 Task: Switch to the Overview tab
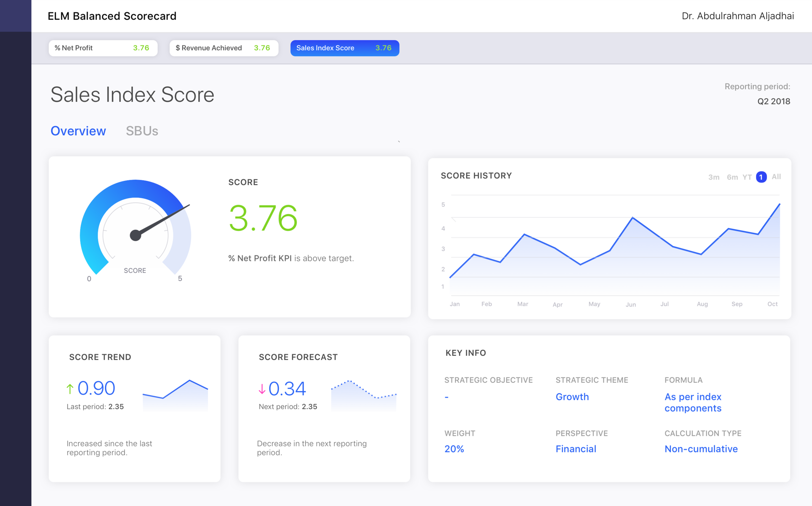[78, 131]
